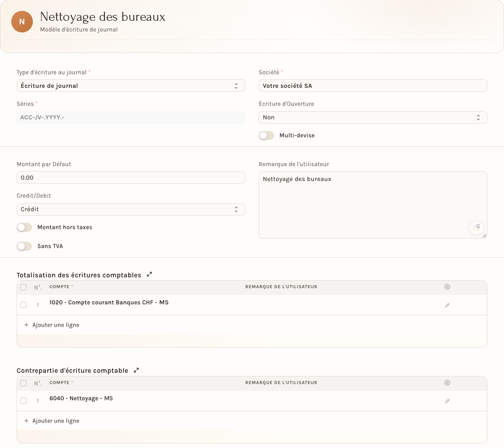Open column settings gear in Totalisation table

447,287
